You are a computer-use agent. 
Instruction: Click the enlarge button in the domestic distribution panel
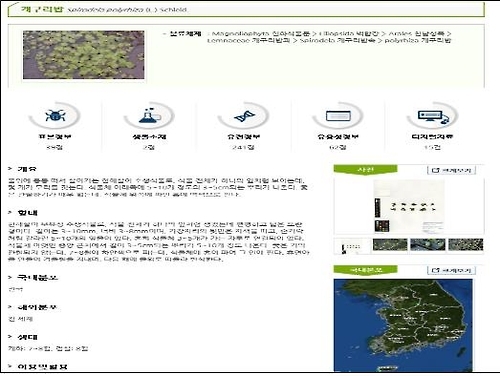click(451, 270)
